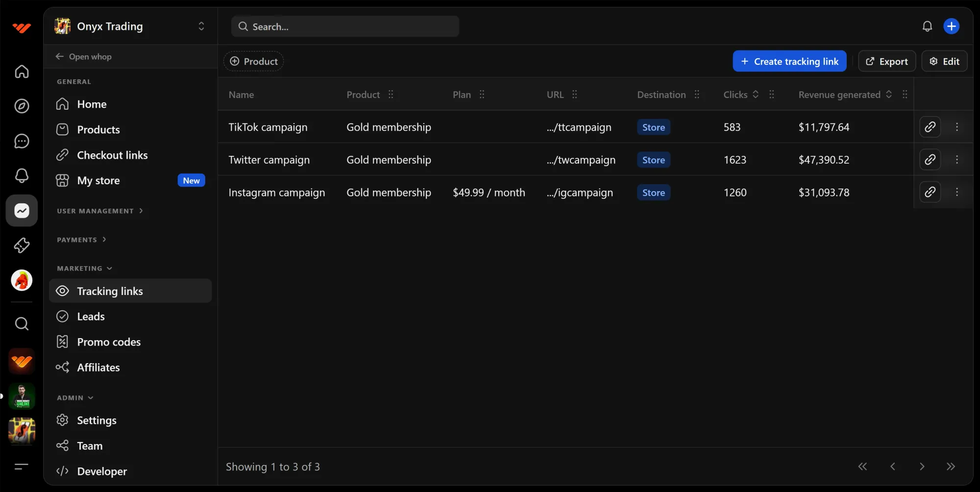Click the Whop logo at top left
Viewport: 980px width, 492px height.
click(22, 27)
